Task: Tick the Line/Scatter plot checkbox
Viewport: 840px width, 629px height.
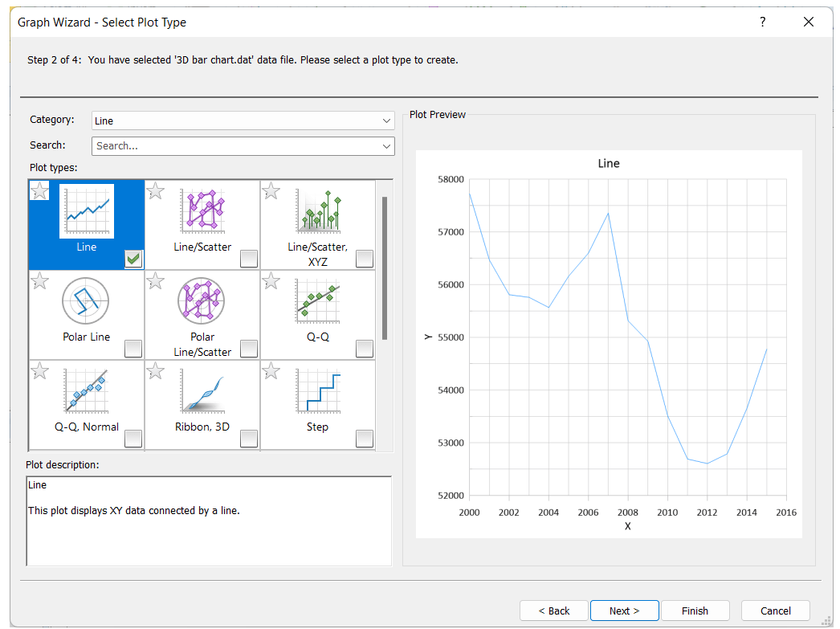Action: [249, 258]
